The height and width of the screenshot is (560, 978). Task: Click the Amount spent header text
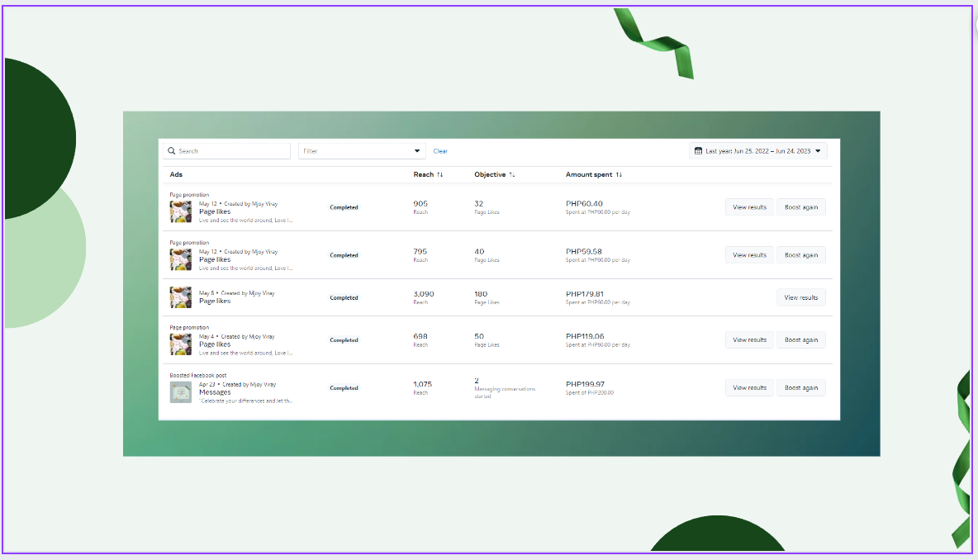(589, 174)
